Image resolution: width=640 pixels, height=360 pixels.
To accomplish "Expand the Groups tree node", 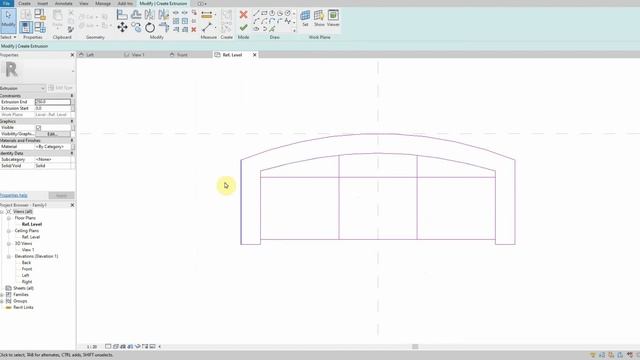I will [x=2, y=301].
